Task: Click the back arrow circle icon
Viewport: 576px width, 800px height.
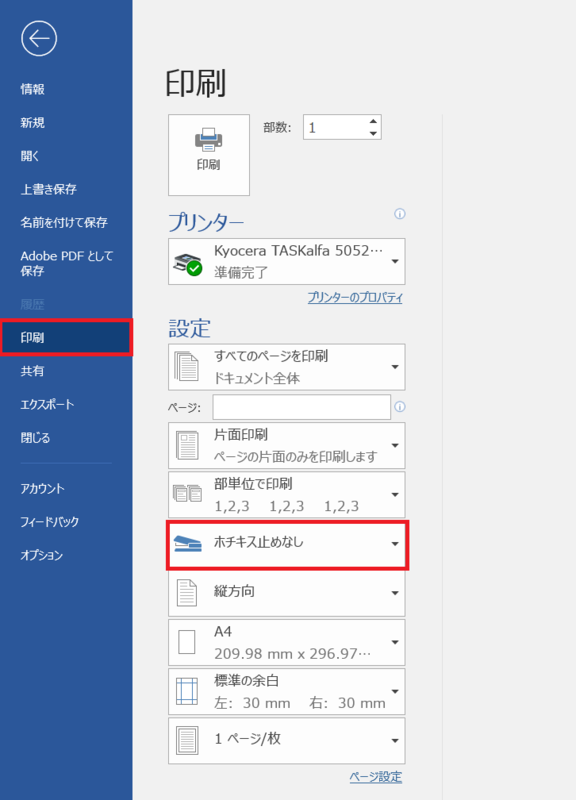Action: (39, 38)
